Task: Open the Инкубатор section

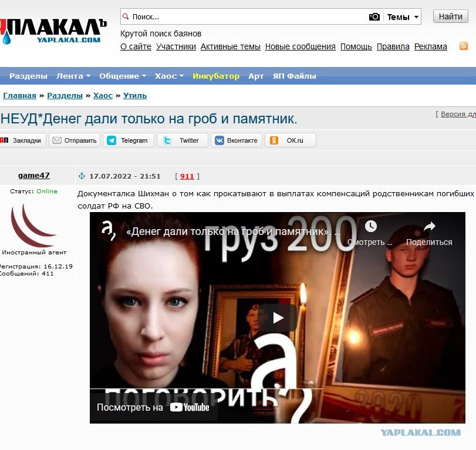Action: [x=216, y=76]
